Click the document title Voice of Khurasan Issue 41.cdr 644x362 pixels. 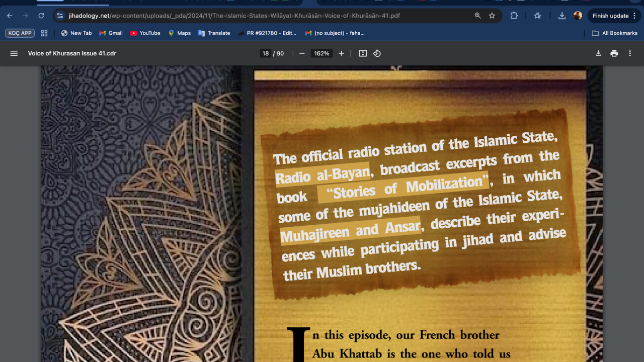(72, 53)
